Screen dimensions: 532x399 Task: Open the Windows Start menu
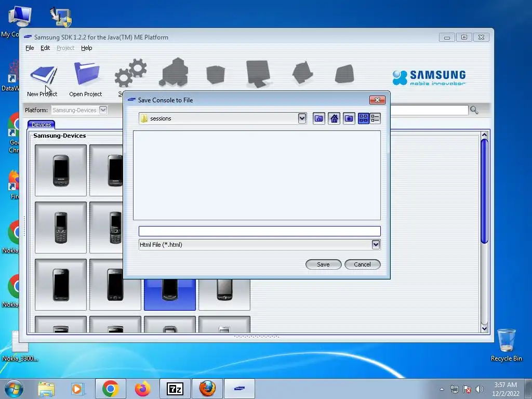[13, 389]
